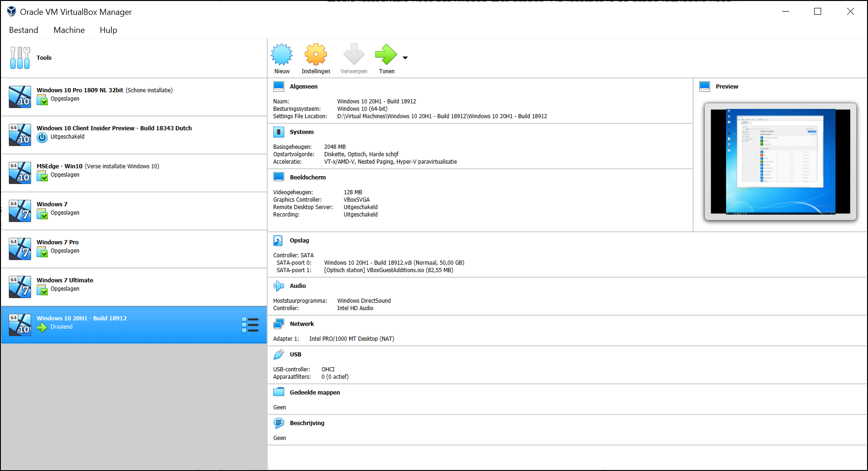868x471 pixels.
Task: Click the OHCI USB-controller value
Action: 328,369
